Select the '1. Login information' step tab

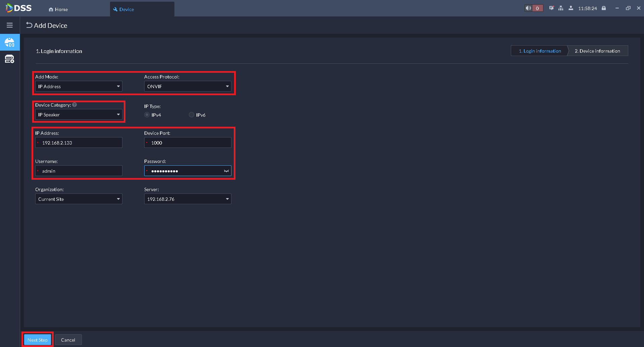coord(539,51)
